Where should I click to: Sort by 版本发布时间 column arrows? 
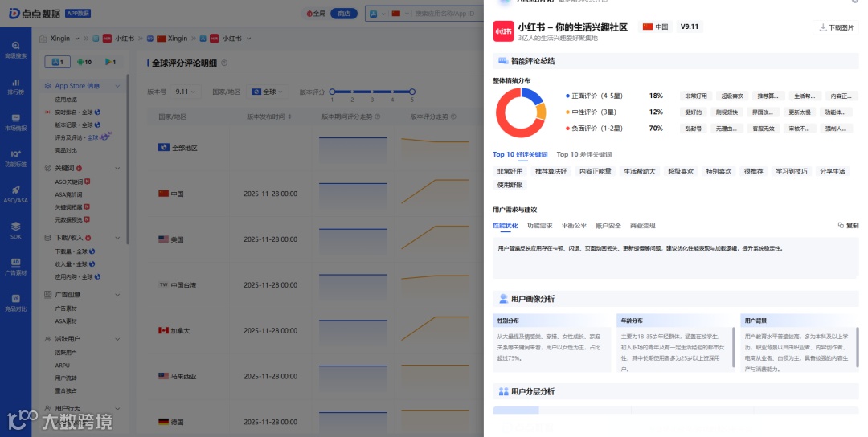(289, 116)
